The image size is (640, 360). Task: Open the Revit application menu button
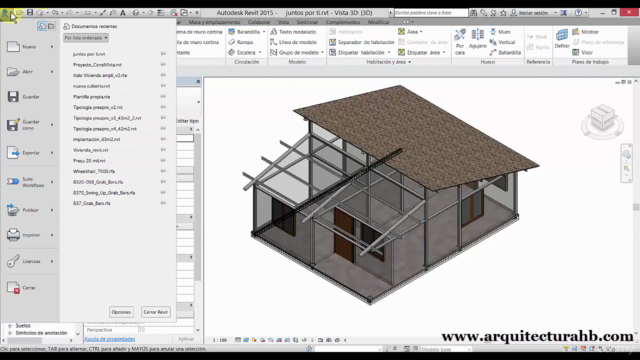[x=7, y=14]
